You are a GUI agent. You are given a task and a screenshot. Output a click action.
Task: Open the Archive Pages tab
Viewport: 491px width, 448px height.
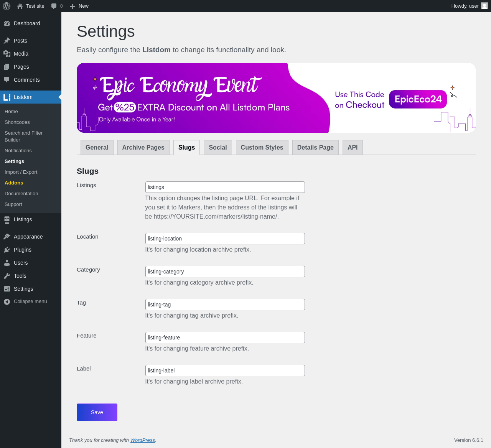coord(143,147)
